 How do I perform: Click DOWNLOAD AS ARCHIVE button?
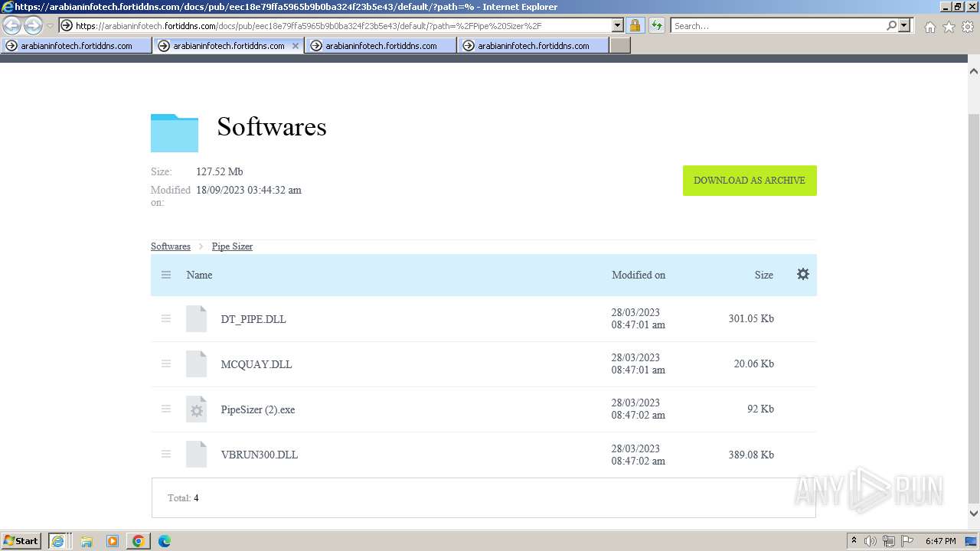(x=750, y=181)
